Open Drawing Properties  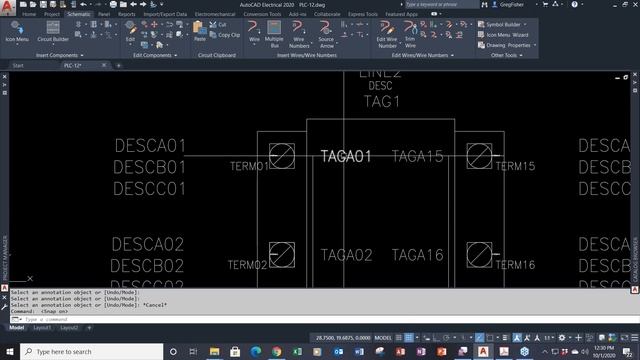coord(504,45)
